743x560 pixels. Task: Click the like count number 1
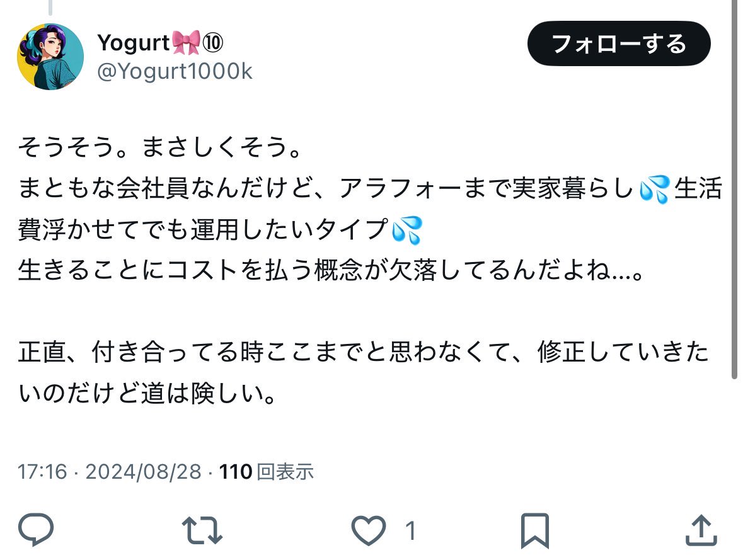click(410, 530)
